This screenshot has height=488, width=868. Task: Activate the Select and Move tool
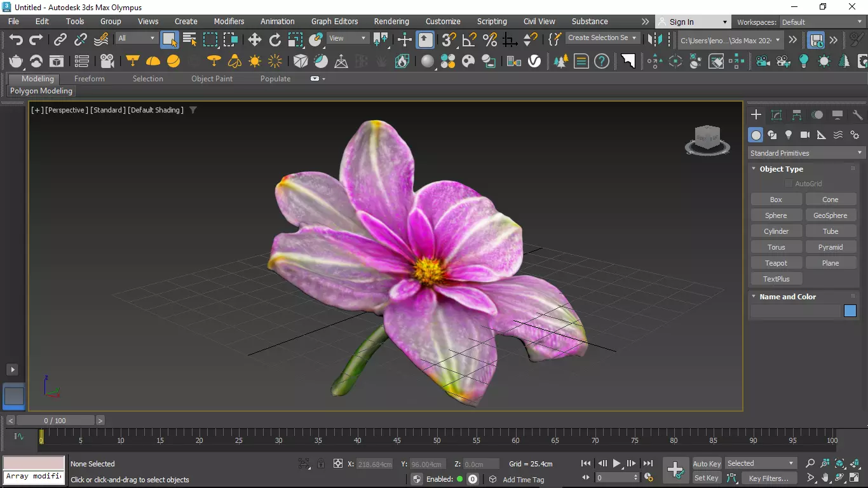(x=255, y=40)
